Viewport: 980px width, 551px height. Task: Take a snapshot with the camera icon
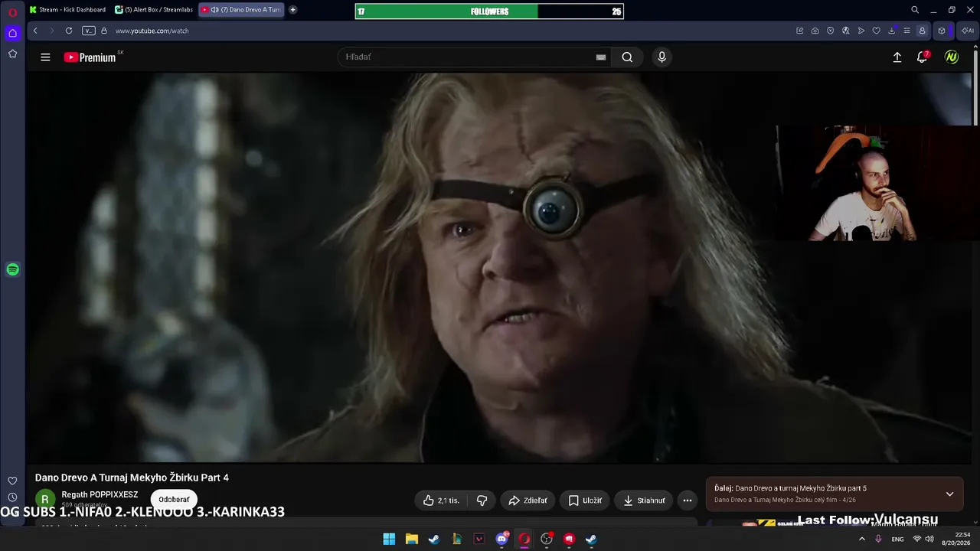[x=815, y=31]
